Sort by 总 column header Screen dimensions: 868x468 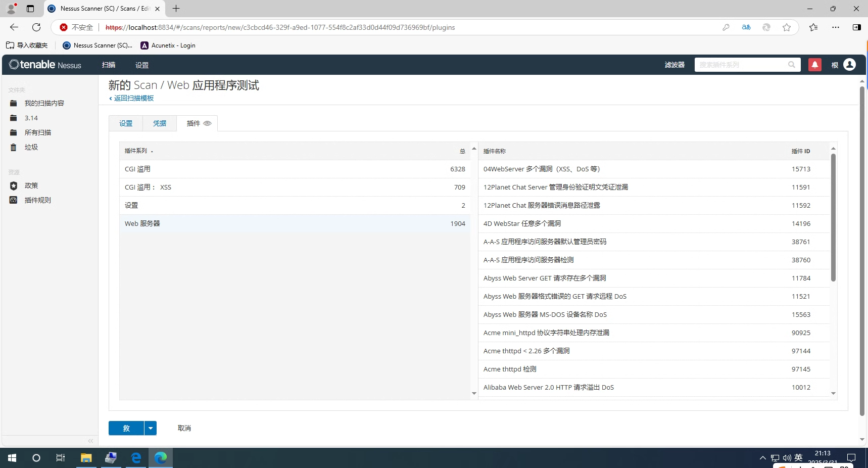point(462,151)
